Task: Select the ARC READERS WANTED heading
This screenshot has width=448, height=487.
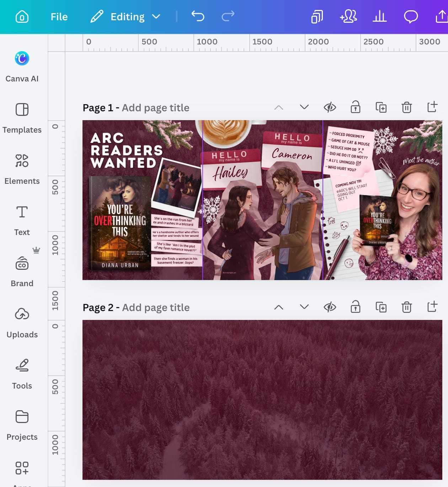Action: click(x=126, y=150)
